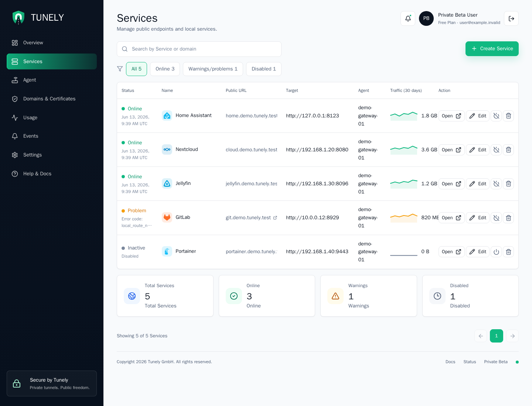Click the Nextcloud app icon
This screenshot has height=406, width=532.
(167, 149)
